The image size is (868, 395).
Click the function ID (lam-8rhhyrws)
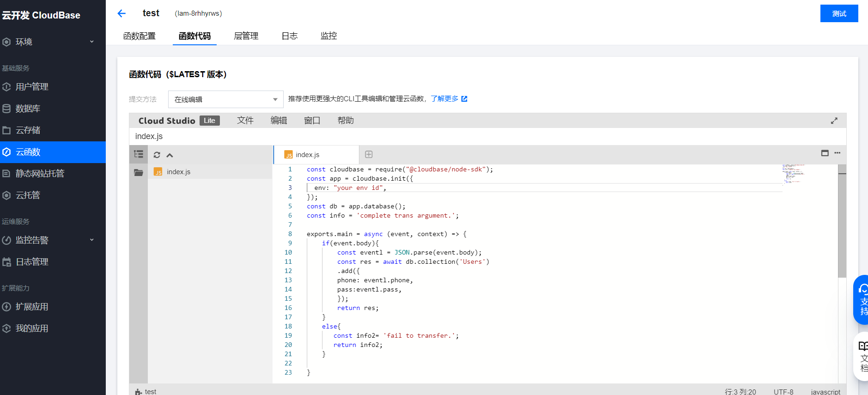(198, 13)
